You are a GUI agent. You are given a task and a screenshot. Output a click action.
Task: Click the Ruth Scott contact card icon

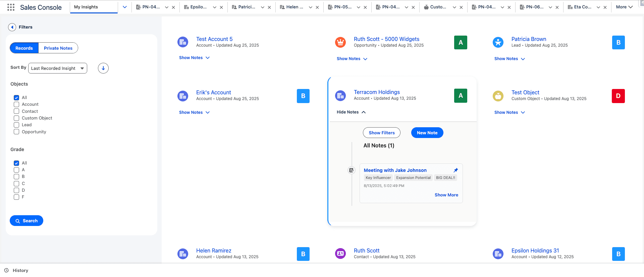[340, 253]
